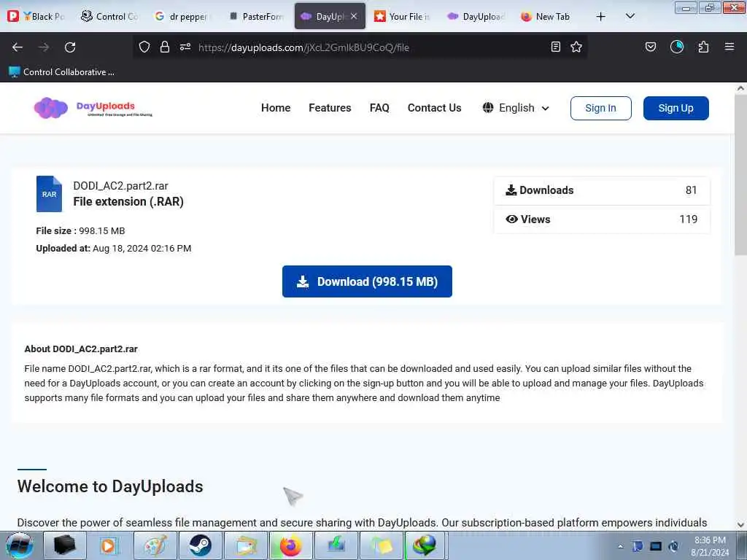Bookmark this page with the star icon
This screenshot has height=560, width=747.
click(576, 47)
